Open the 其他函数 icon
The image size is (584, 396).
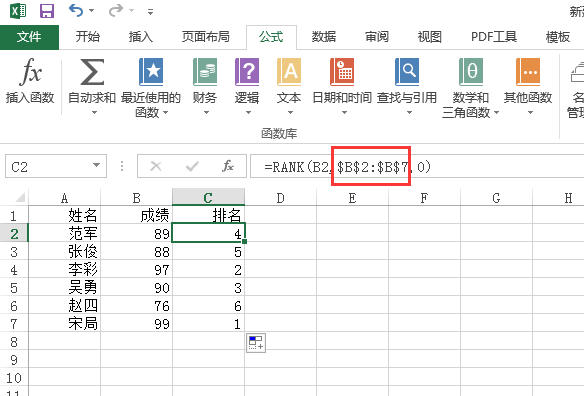pos(528,72)
